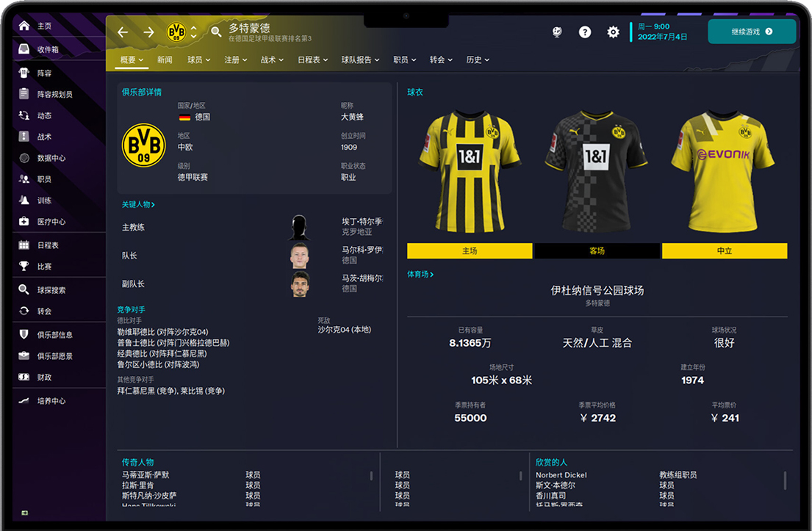
Task: Open the 转会 dropdown in top menu
Action: coord(441,60)
